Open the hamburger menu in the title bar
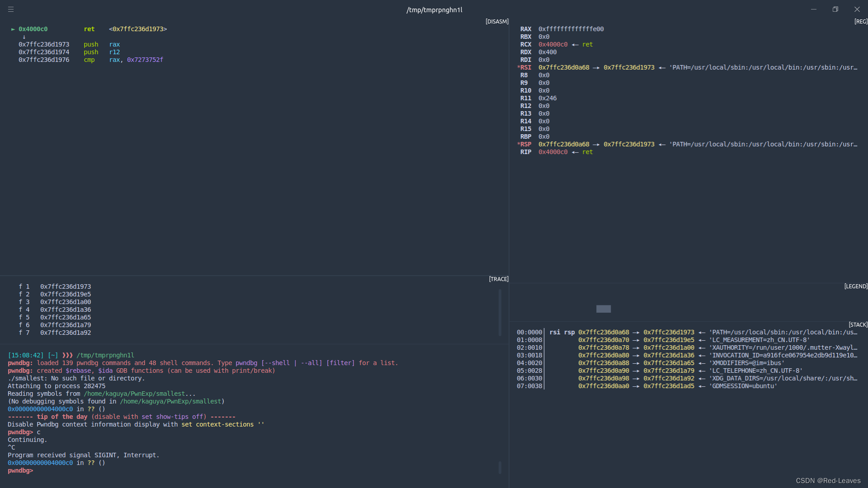This screenshot has height=488, width=868. tap(11, 9)
